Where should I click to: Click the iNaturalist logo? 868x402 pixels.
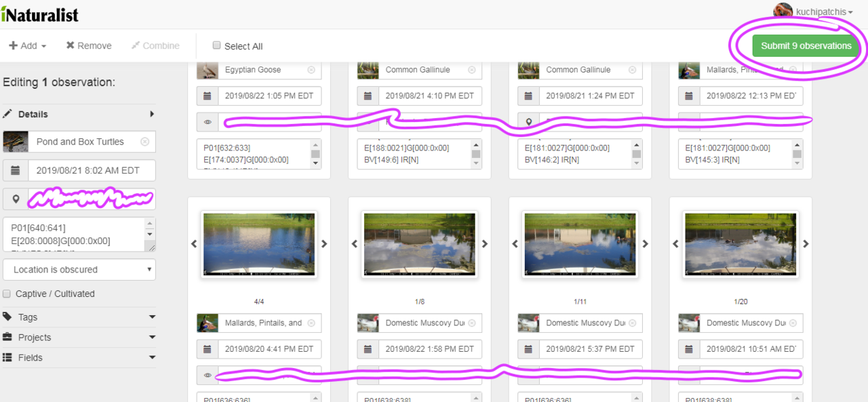click(39, 14)
